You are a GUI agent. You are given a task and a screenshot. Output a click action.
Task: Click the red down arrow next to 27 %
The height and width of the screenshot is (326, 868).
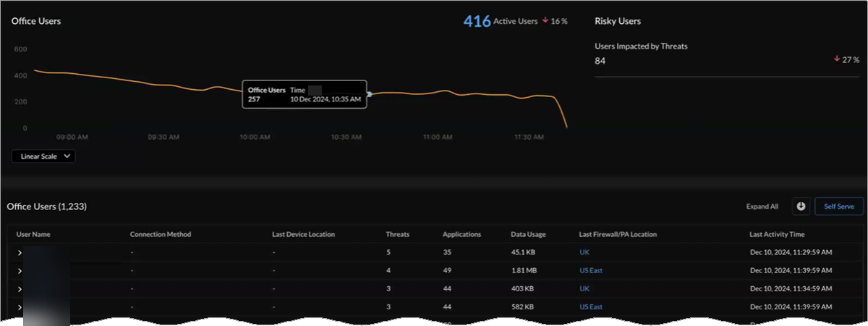838,59
